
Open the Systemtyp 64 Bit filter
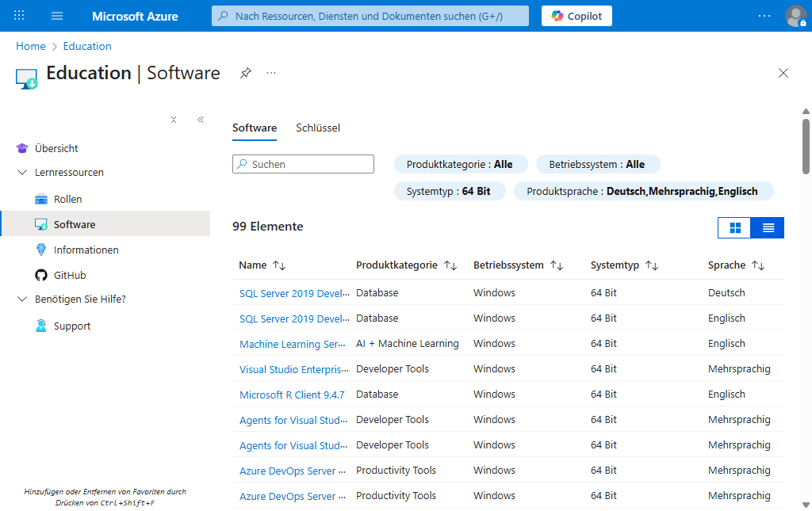click(449, 192)
